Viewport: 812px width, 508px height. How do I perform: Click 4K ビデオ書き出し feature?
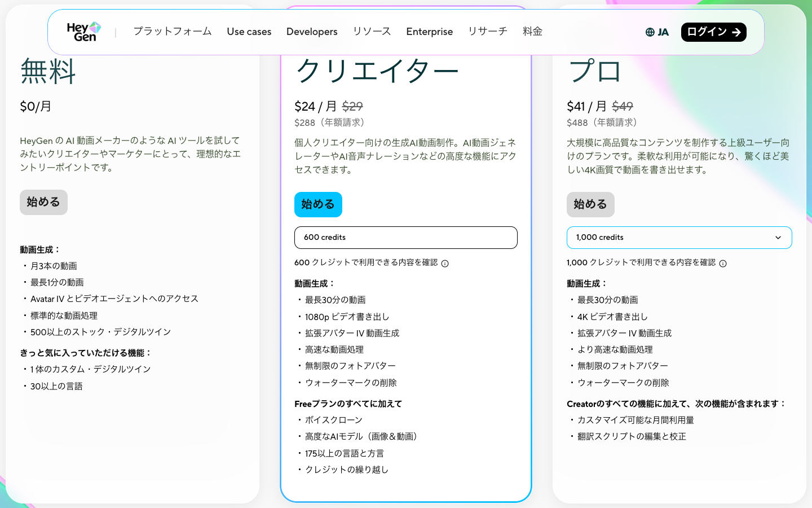click(x=613, y=317)
